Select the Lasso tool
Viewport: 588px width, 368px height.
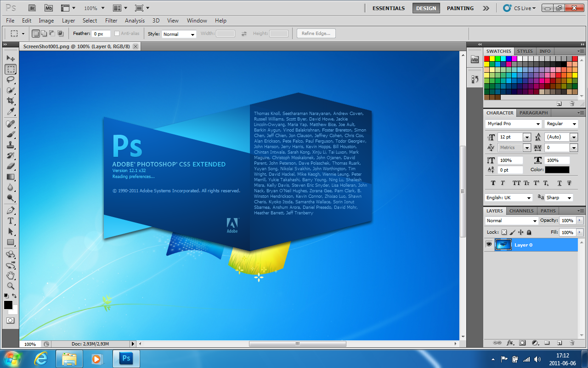click(11, 80)
